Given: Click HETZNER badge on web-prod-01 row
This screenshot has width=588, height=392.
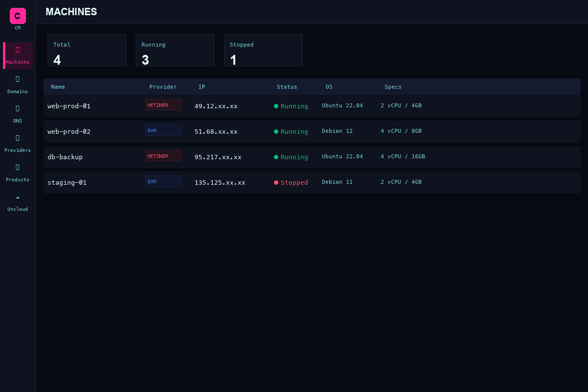Looking at the screenshot, I should click(x=163, y=105).
